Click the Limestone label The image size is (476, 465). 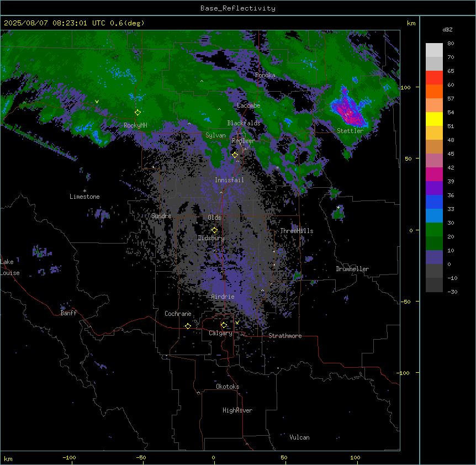coord(84,197)
